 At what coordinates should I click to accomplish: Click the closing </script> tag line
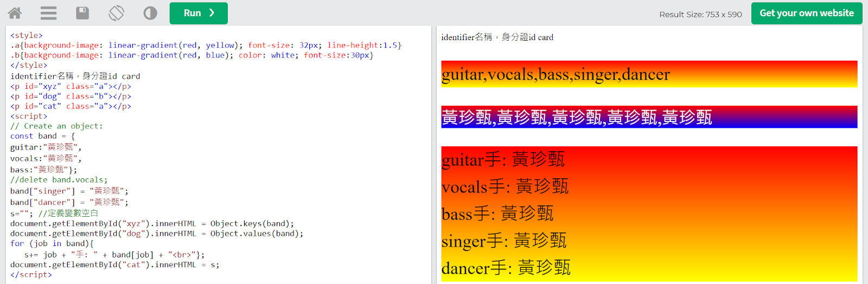click(31, 274)
